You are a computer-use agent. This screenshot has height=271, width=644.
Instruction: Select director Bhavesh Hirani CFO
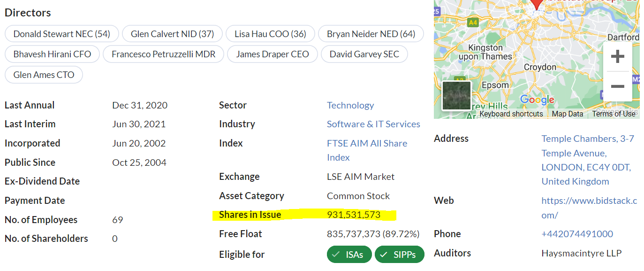[x=52, y=54]
